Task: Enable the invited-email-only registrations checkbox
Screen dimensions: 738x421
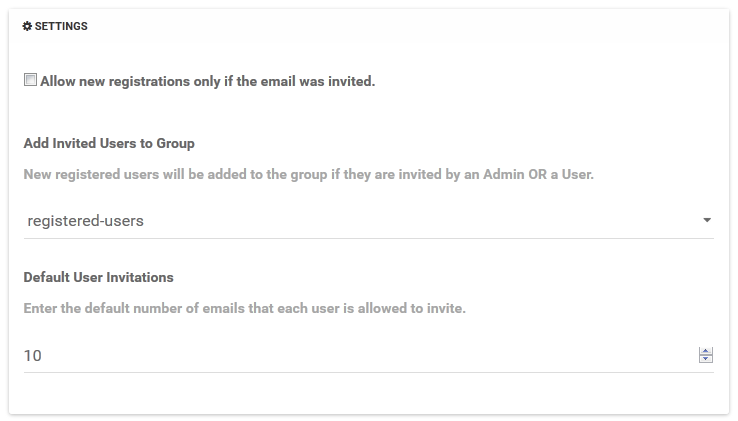Action: point(30,80)
